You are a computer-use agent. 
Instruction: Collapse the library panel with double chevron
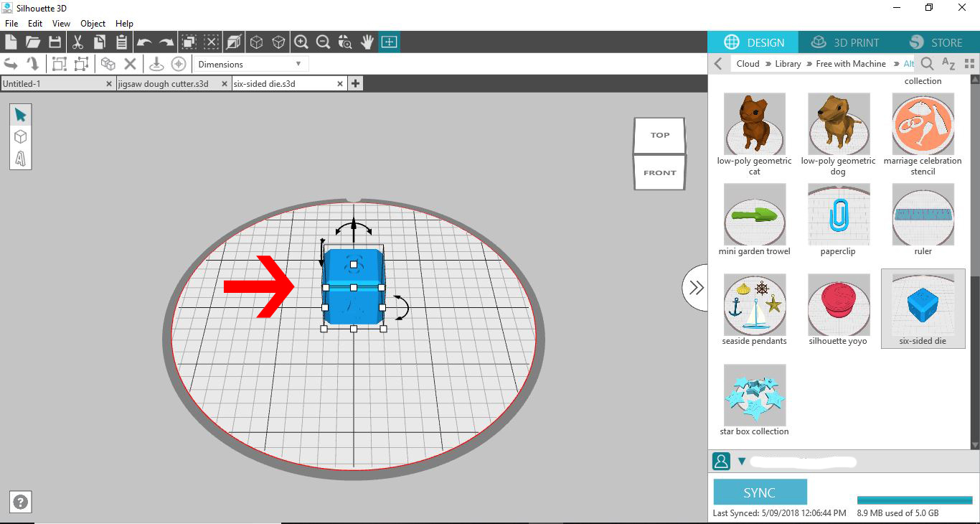(x=695, y=288)
